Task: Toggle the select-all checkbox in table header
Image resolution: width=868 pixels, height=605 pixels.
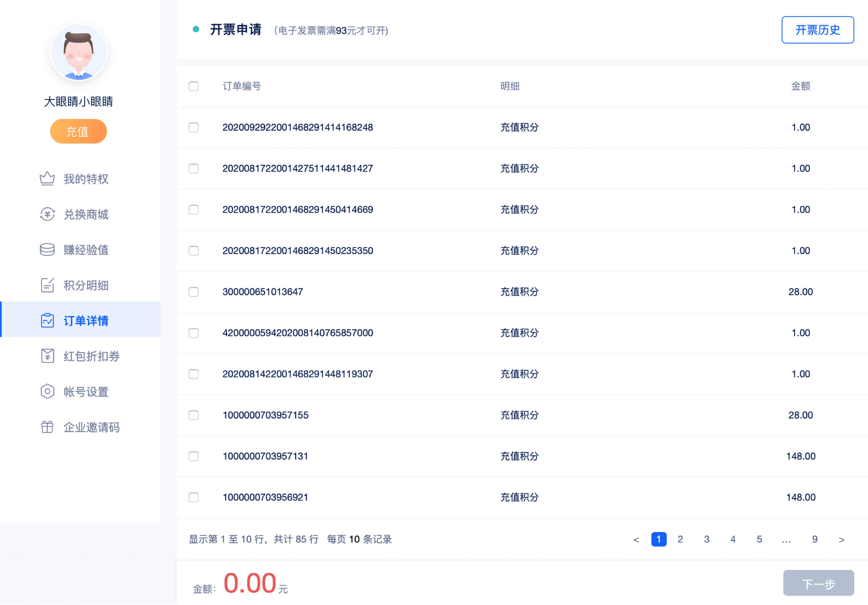Action: pyautogui.click(x=193, y=86)
